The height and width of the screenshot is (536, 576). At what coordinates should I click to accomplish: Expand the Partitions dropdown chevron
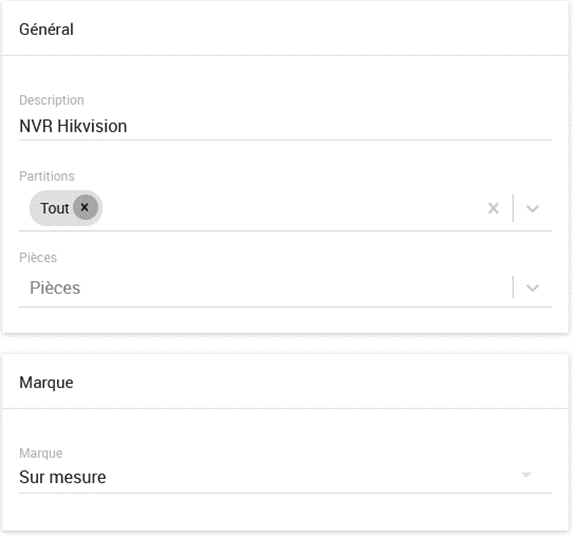click(x=532, y=209)
